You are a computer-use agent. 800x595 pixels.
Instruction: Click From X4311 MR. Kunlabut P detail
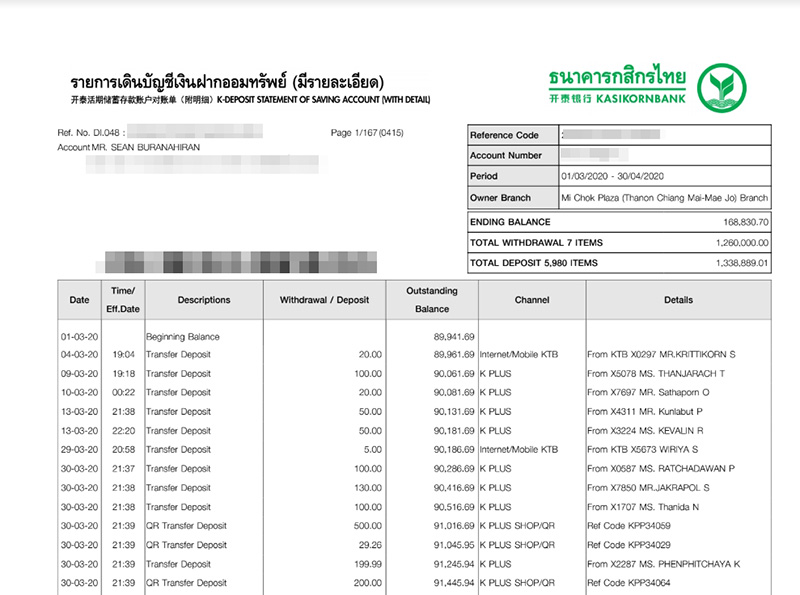click(x=645, y=411)
